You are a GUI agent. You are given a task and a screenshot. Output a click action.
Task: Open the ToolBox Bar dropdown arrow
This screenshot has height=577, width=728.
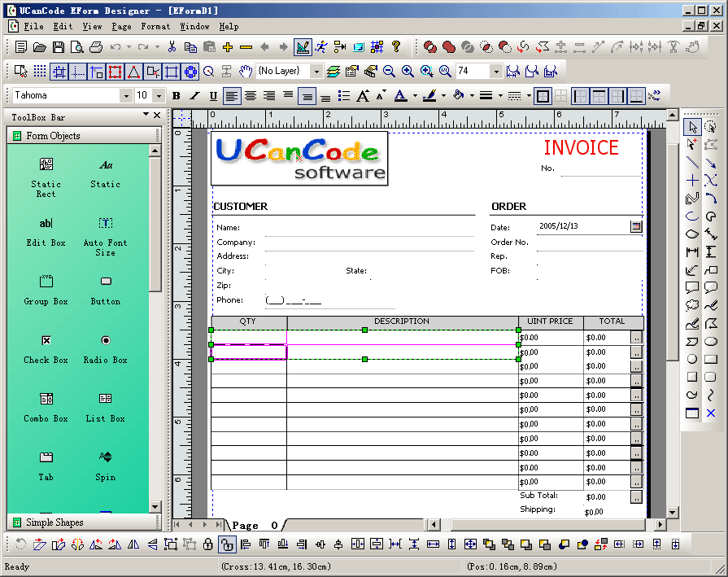pos(146,114)
